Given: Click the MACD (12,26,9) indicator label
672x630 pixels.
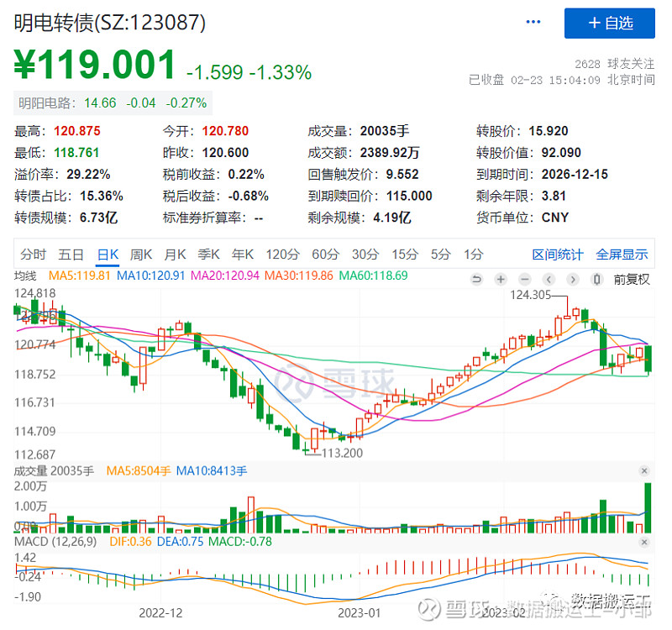Looking at the screenshot, I should [x=55, y=542].
